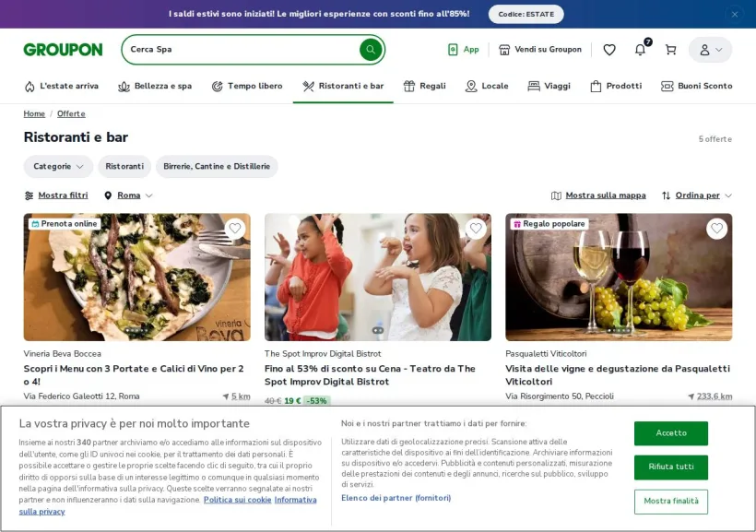The image size is (756, 532).
Task: Select Ristoranti e bar tab
Action: coord(343,86)
